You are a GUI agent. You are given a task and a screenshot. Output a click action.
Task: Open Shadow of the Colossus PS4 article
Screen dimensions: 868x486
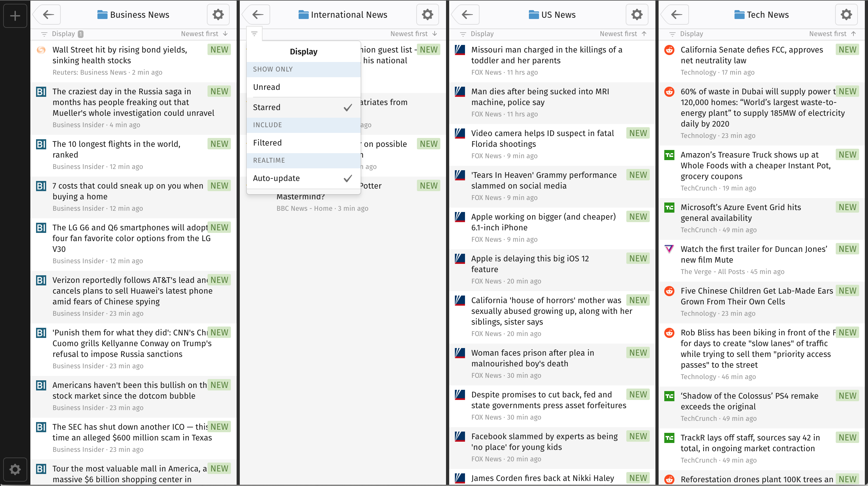(x=761, y=408)
